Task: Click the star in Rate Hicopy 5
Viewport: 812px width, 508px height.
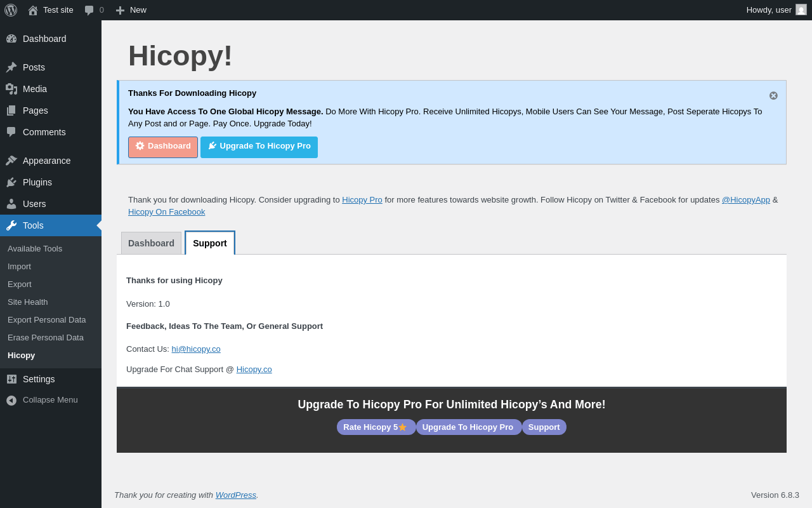Action: (x=402, y=427)
